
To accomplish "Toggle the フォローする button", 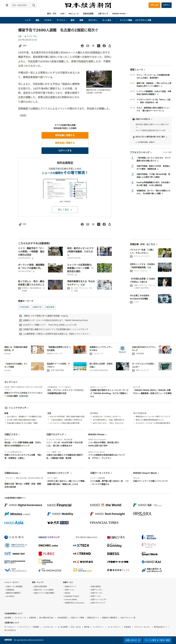I will (x=30, y=36).
